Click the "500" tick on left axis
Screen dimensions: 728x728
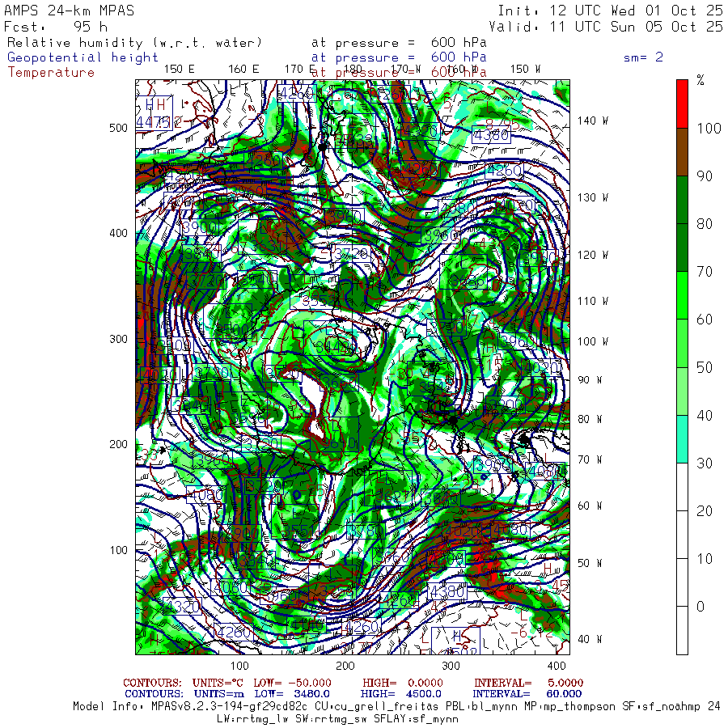[118, 128]
